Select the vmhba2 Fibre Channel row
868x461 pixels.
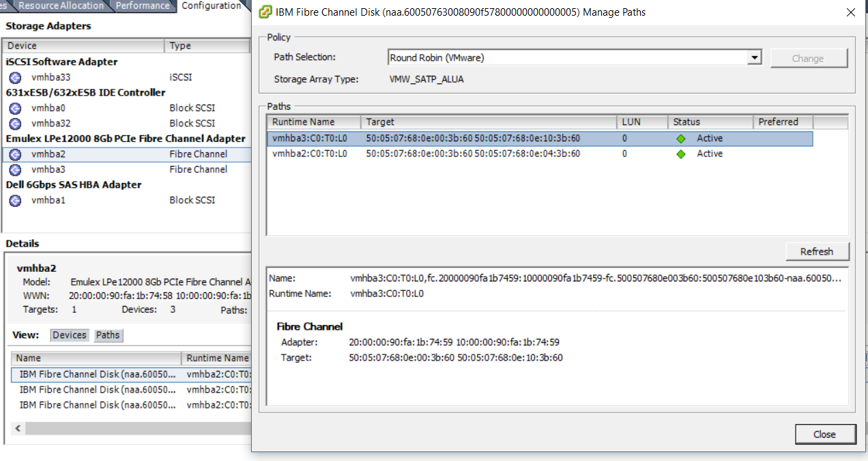point(127,154)
